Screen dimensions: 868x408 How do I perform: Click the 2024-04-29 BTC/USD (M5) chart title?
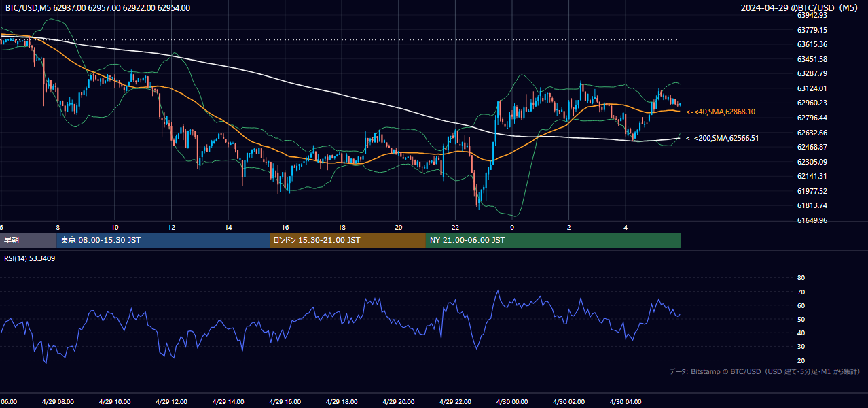coord(799,8)
